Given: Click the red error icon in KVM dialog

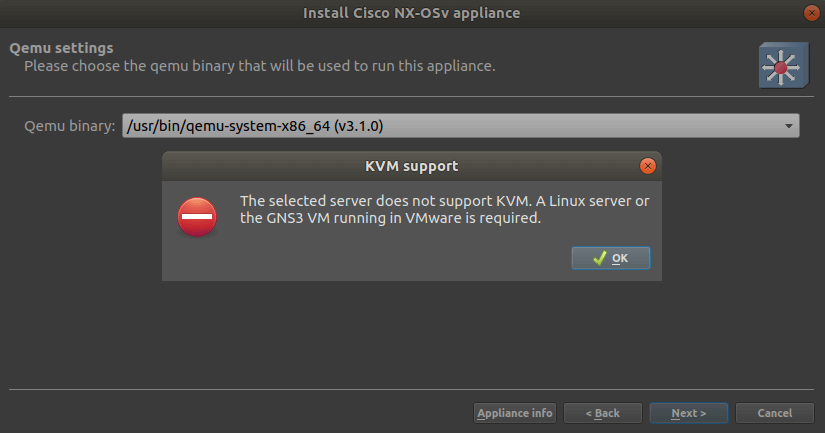Looking at the screenshot, I should (197, 217).
